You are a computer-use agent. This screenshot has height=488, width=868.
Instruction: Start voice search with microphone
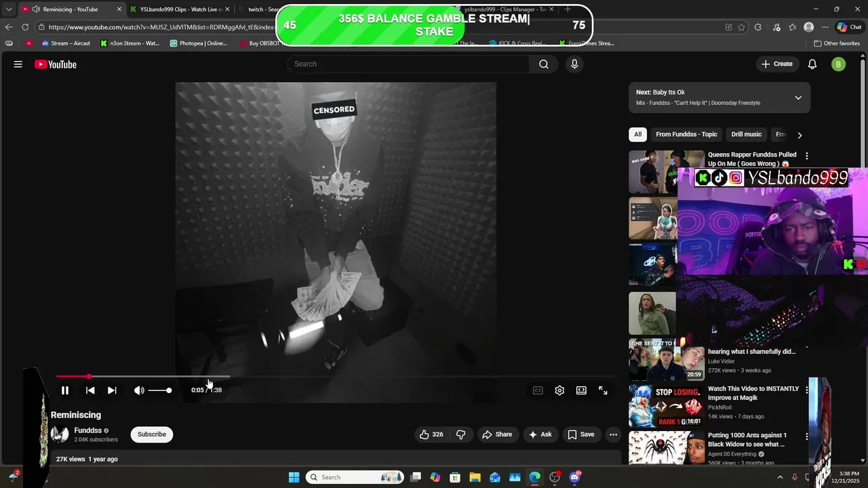pos(574,64)
